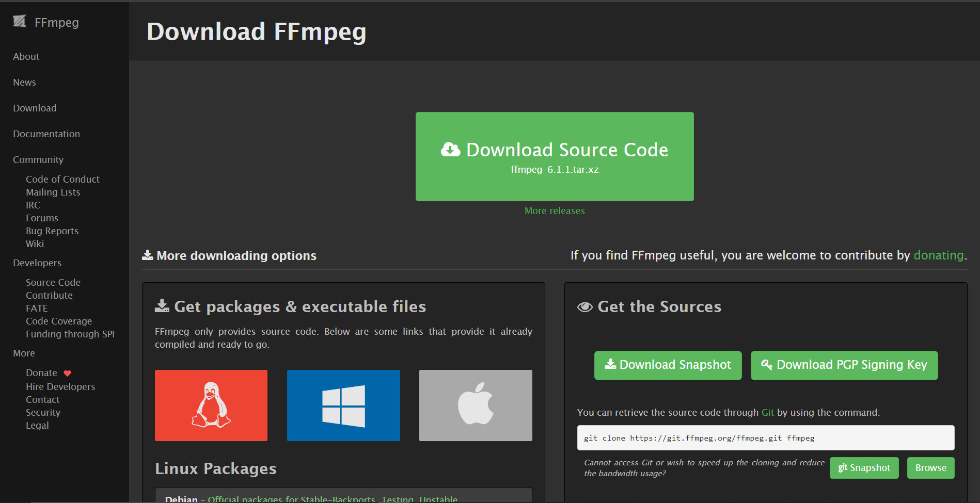980x503 pixels.
Task: Click the Browse button
Action: (x=930, y=467)
